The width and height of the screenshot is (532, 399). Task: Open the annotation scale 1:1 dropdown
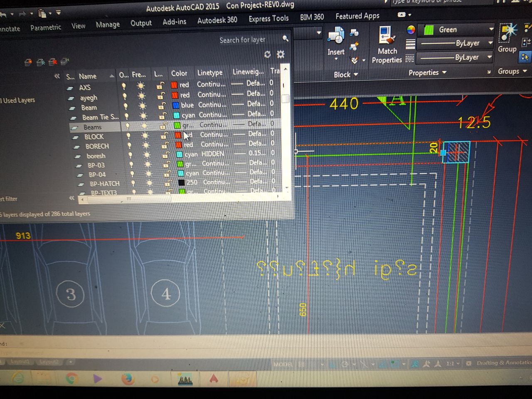pyautogui.click(x=453, y=363)
